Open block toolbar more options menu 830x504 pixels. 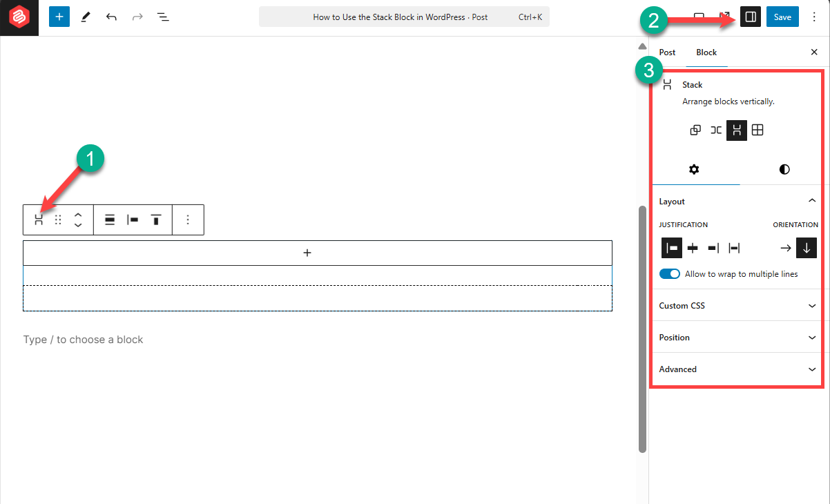pyautogui.click(x=188, y=220)
